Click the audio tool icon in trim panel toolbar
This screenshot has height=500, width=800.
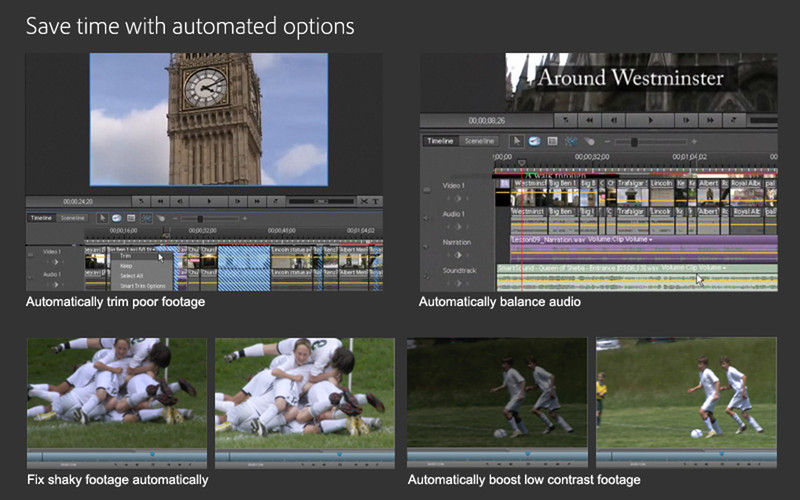coord(161,218)
